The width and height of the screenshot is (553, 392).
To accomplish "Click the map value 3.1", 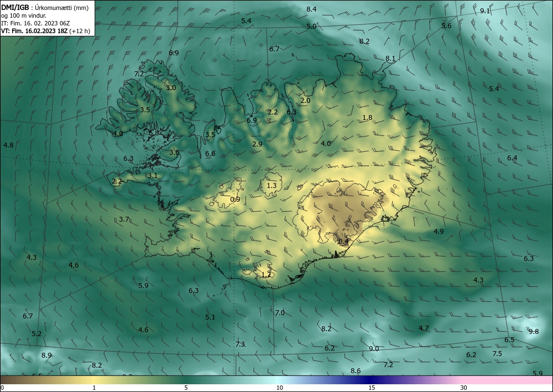I will [153, 176].
